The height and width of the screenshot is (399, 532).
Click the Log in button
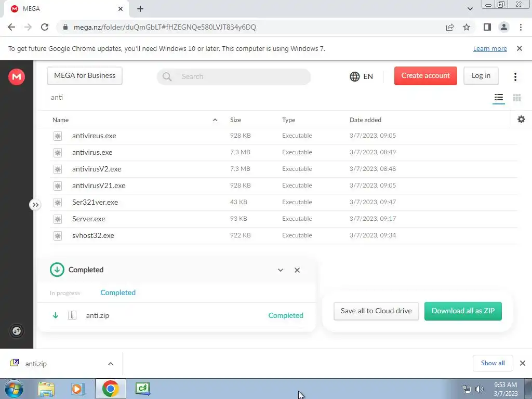[x=481, y=76]
